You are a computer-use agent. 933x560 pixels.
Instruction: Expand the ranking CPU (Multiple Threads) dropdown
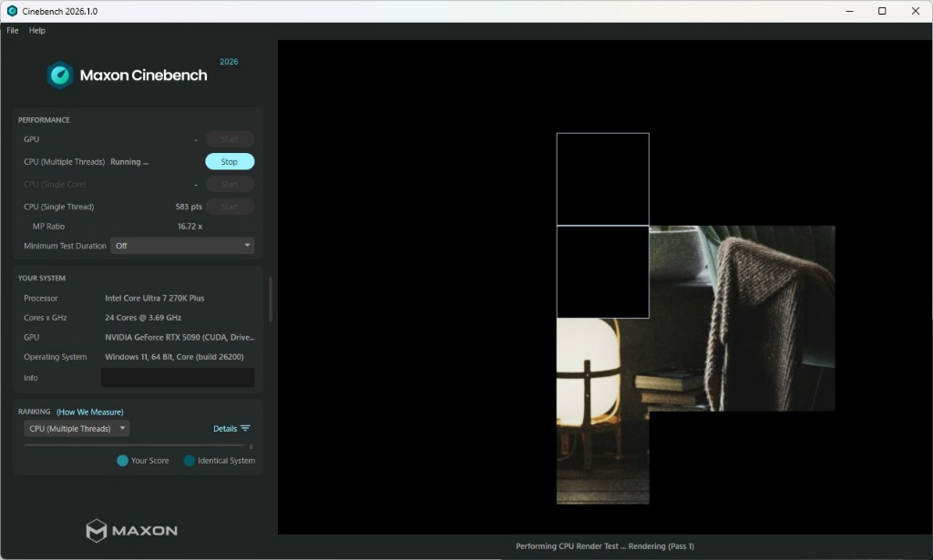(77, 429)
